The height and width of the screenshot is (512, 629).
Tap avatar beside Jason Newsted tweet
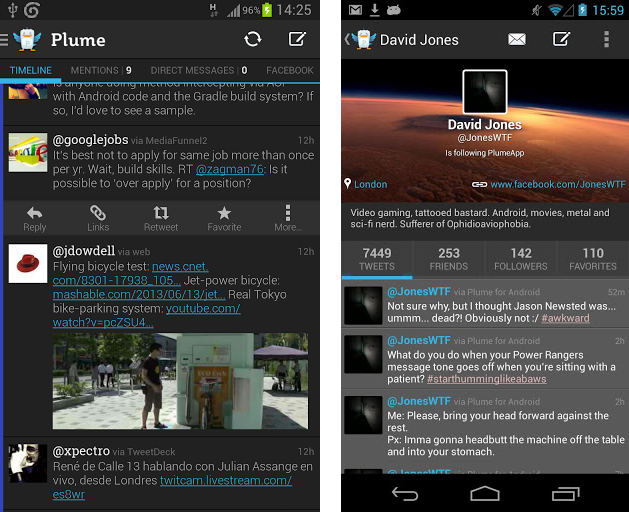[x=363, y=306]
